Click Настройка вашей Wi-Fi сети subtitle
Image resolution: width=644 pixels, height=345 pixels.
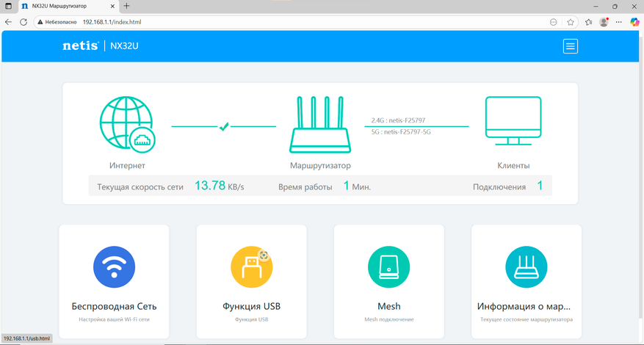(x=114, y=319)
